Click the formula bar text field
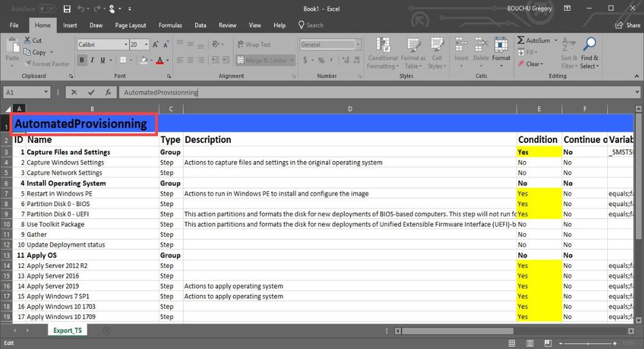Screen dimensions: 644x349 pyautogui.click(x=376, y=92)
